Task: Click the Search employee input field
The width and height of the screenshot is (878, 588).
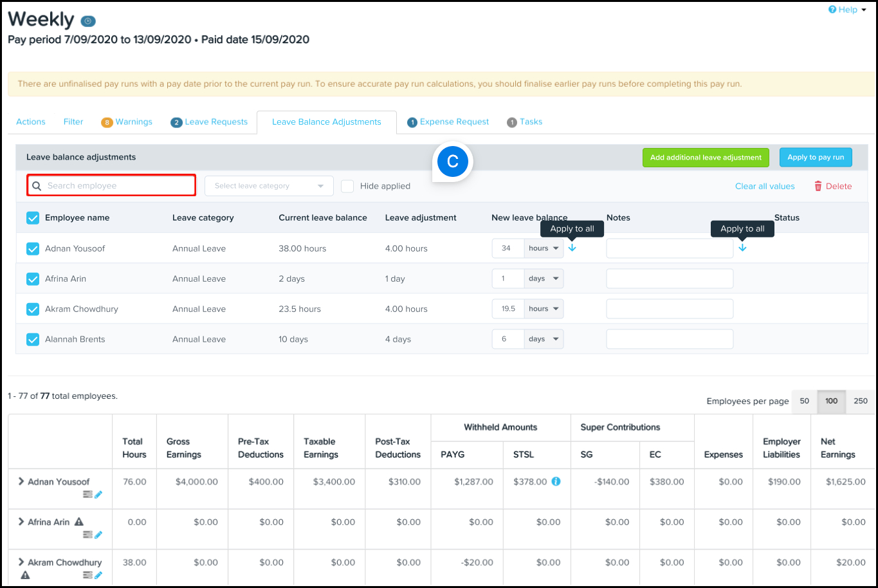Action: pyautogui.click(x=111, y=185)
